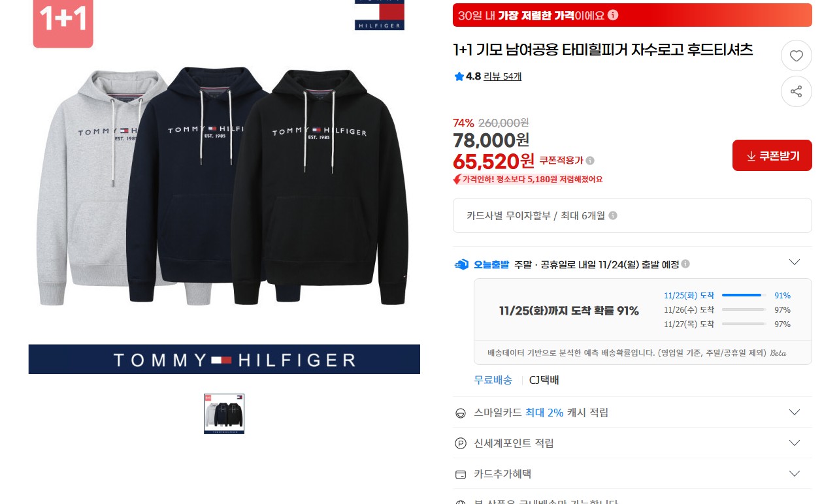Click the heart wishlist icon
This screenshot has height=504, width=822.
coord(796,56)
